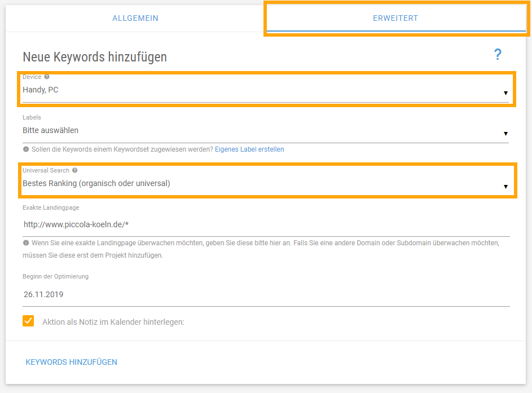The width and height of the screenshot is (532, 393).
Task: Click the Neue Keywords hinzufügen heading
Action: click(x=95, y=57)
